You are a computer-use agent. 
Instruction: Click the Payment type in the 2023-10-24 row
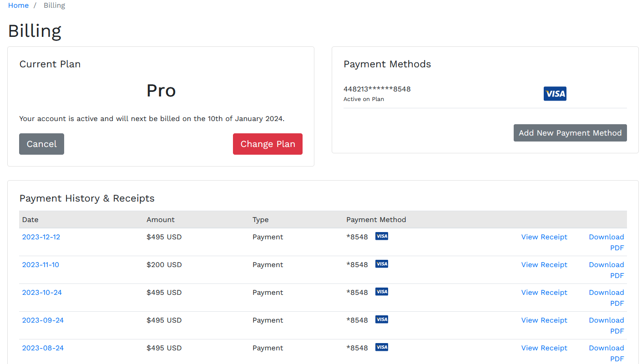coord(268,293)
